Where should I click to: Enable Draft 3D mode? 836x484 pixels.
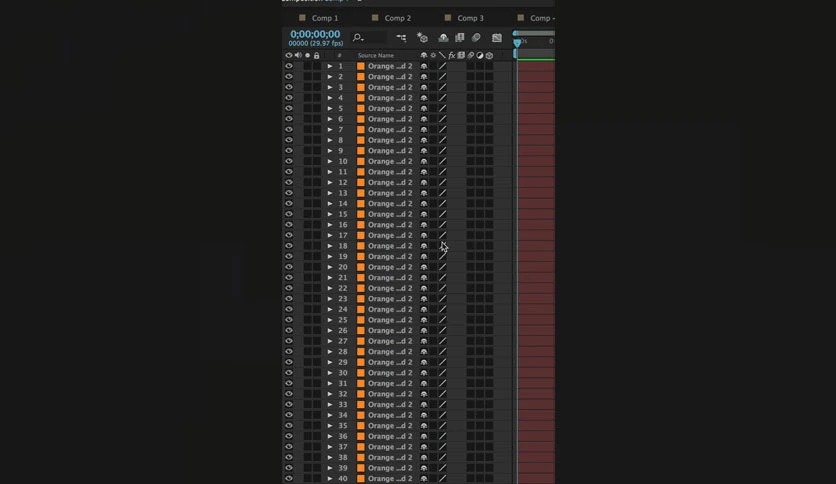422,38
